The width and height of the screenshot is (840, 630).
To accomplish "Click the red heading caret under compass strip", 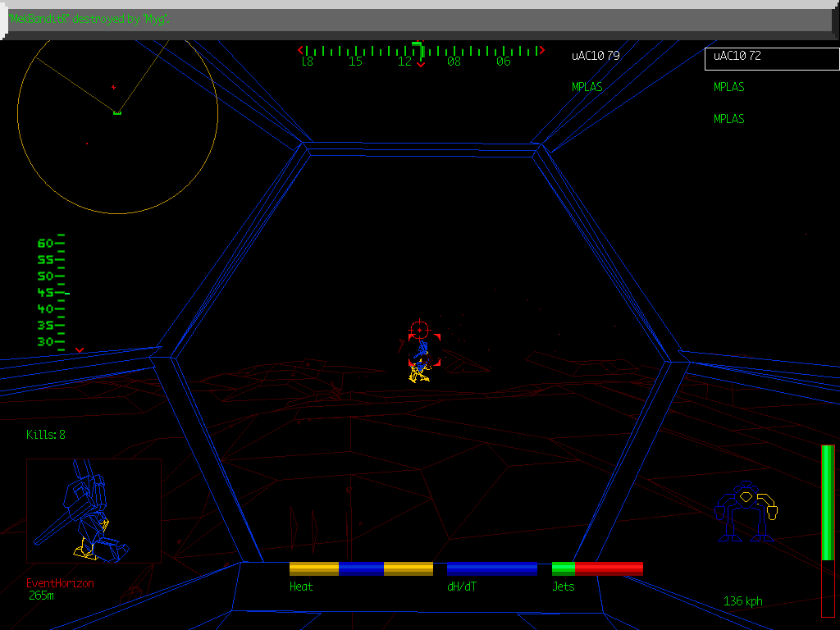I will (421, 65).
